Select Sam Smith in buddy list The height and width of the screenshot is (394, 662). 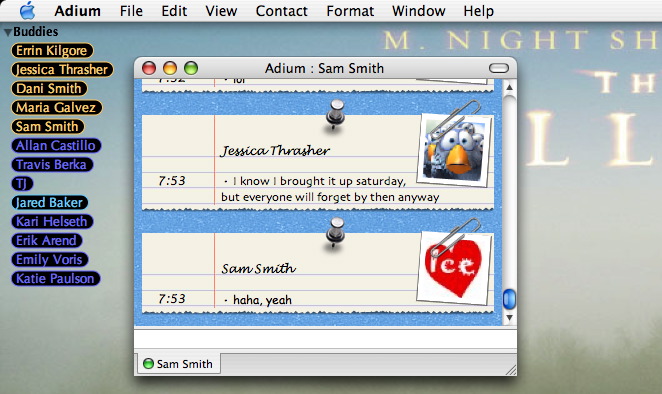[x=47, y=127]
